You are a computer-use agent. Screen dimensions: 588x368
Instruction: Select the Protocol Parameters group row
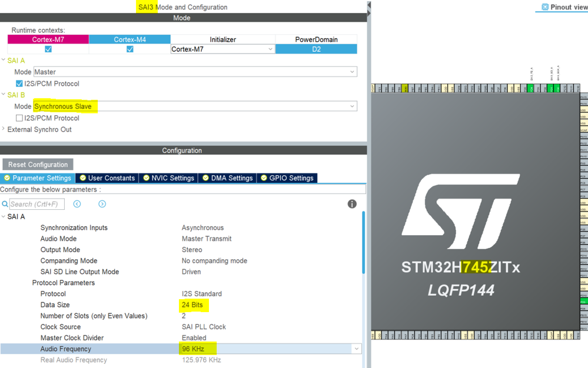(x=64, y=283)
